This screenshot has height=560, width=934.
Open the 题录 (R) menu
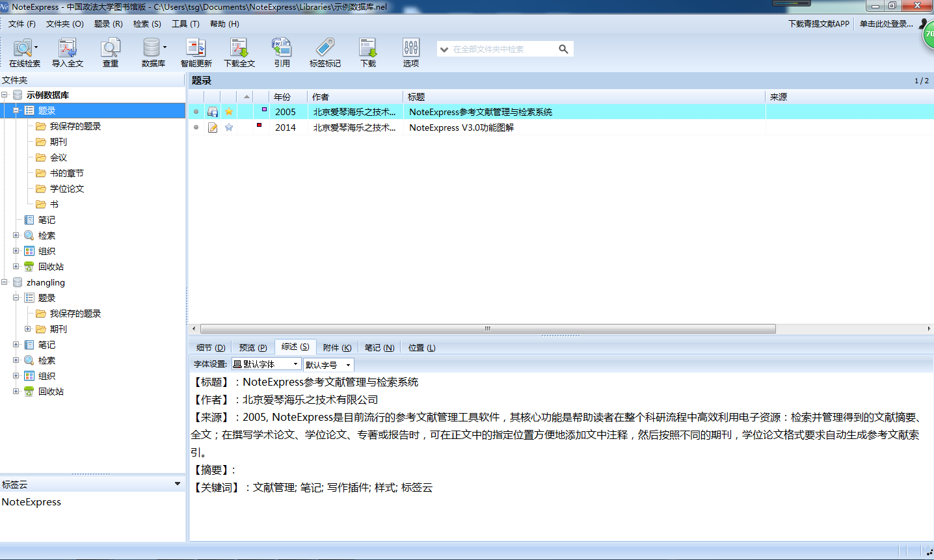coord(109,24)
